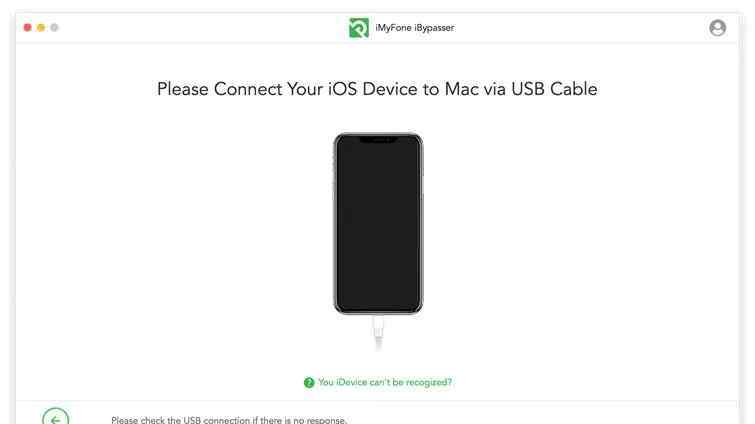Minimize the window with yellow button
This screenshot has height=424, width=755.
41,27
